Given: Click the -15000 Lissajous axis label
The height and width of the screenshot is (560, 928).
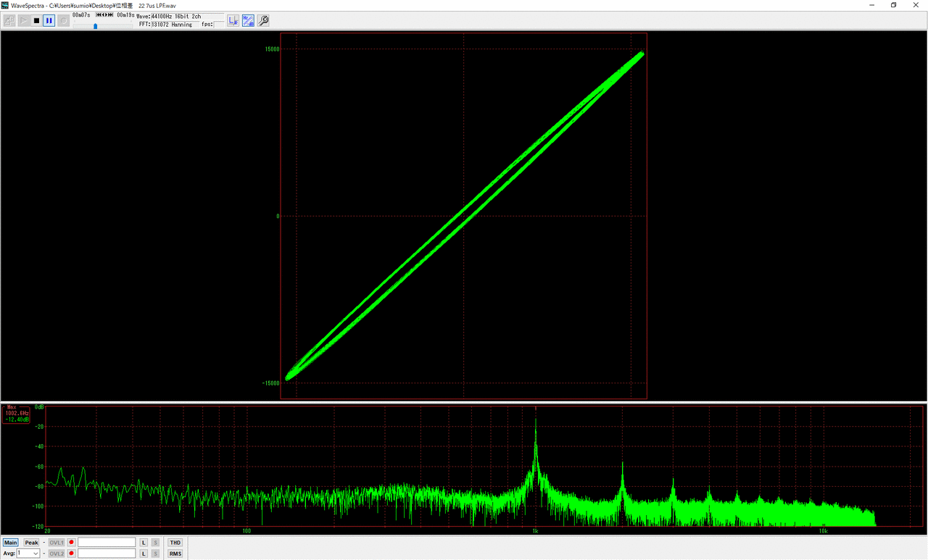Looking at the screenshot, I should [x=269, y=383].
